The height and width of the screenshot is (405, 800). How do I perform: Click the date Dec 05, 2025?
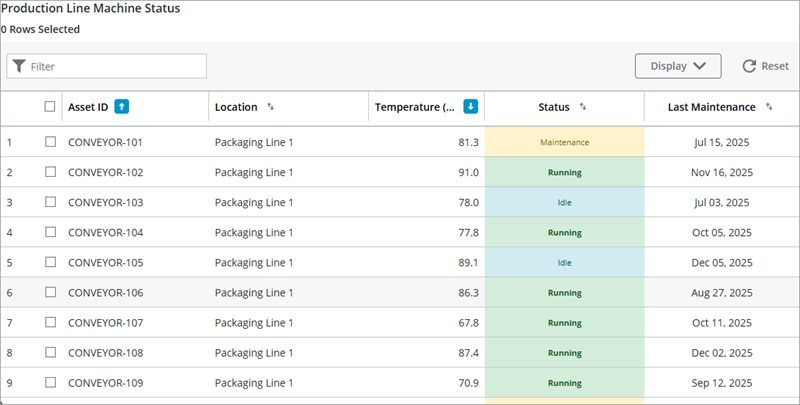721,263
